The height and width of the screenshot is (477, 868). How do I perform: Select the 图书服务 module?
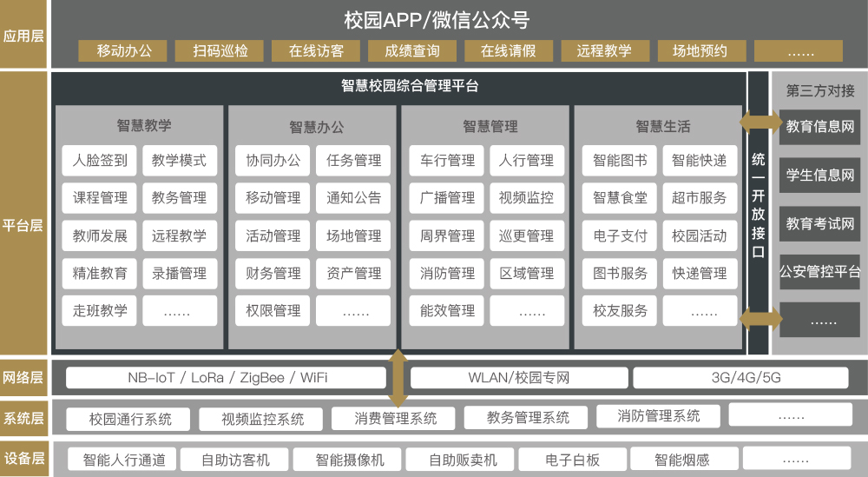(x=620, y=273)
